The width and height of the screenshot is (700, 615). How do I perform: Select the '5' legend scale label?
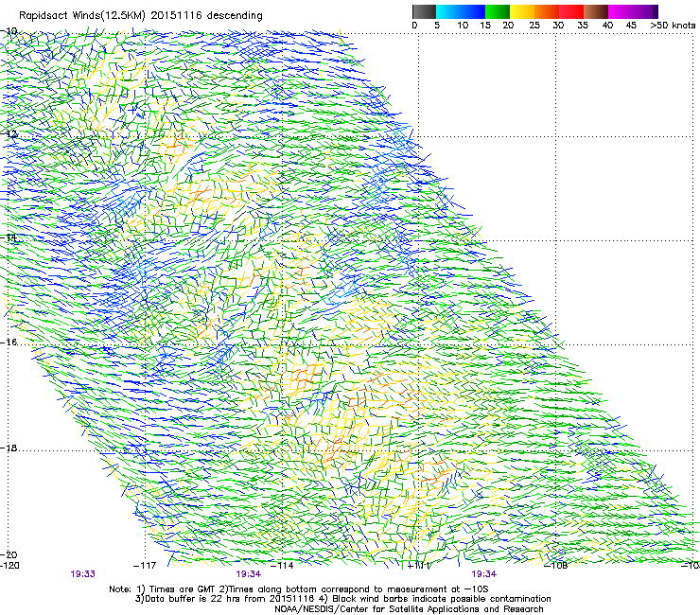pos(437,25)
